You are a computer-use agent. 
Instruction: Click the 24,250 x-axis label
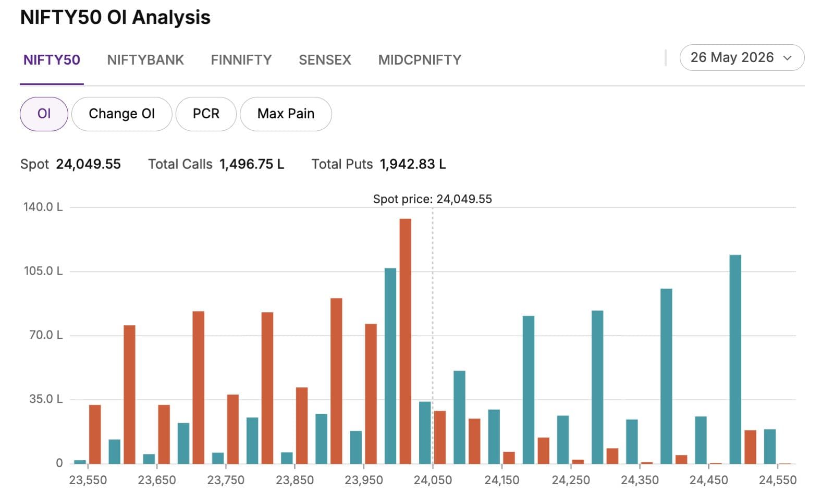pyautogui.click(x=571, y=480)
